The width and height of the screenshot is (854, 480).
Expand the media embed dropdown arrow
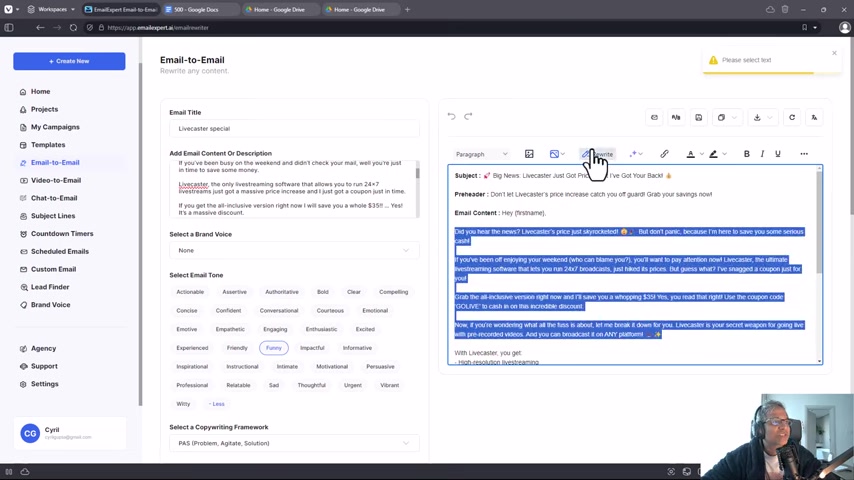[563, 154]
